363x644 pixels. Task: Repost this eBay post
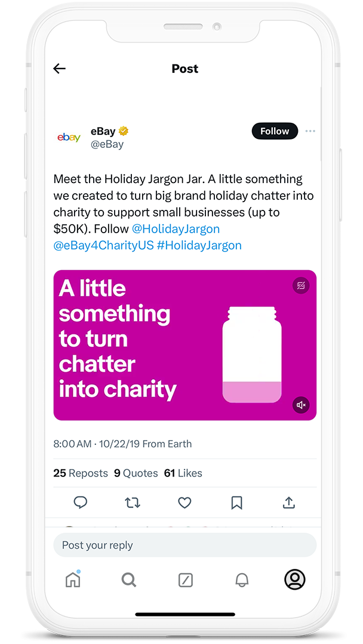133,502
